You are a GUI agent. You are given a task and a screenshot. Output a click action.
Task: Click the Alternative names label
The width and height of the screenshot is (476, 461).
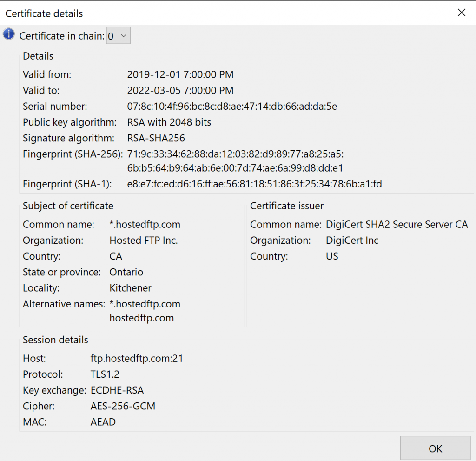tap(64, 304)
